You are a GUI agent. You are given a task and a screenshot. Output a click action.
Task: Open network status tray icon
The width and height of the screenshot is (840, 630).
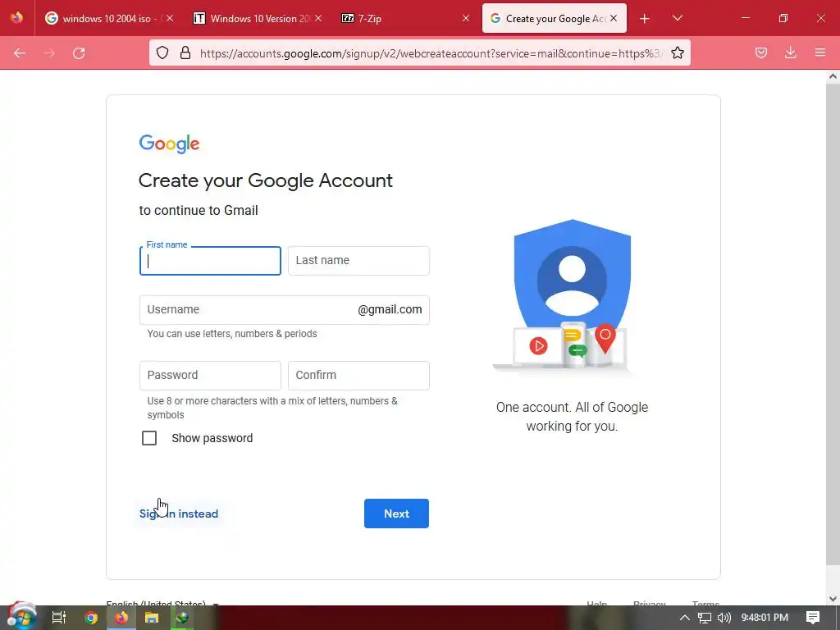[x=705, y=618]
